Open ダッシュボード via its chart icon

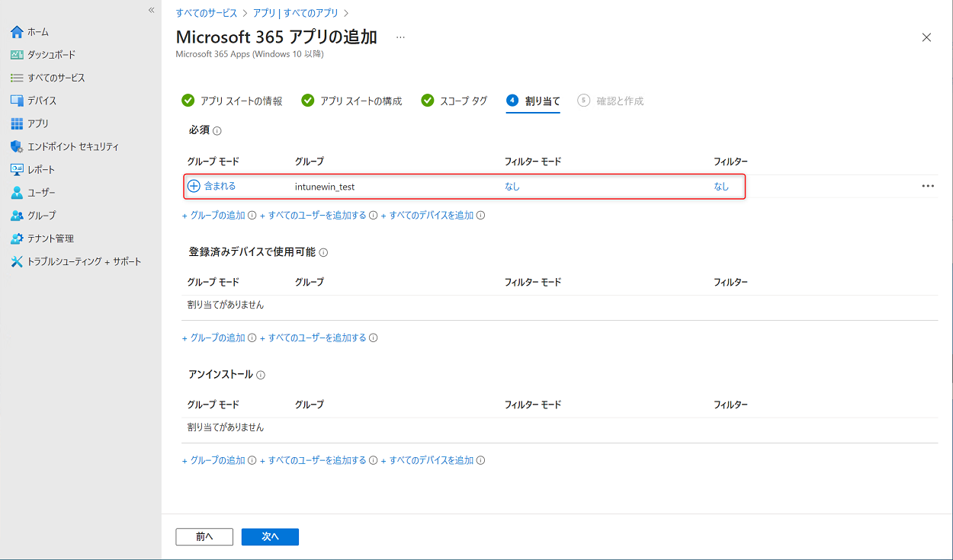(17, 55)
